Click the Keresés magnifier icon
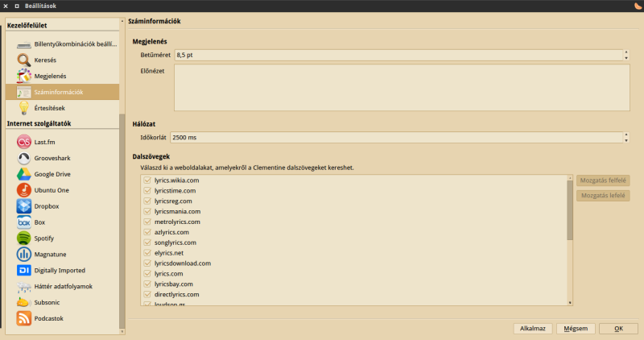The height and width of the screenshot is (340, 644). pos(24,60)
